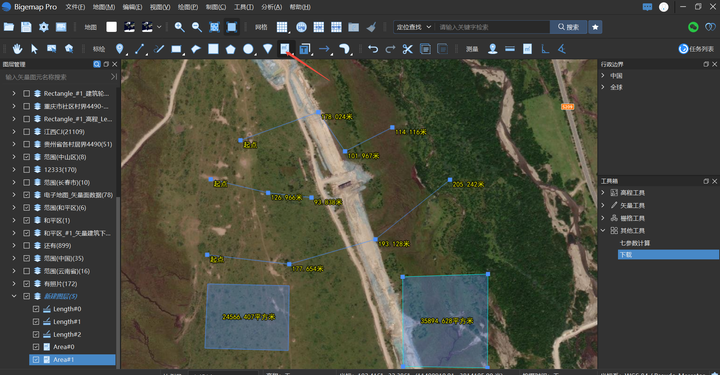Select the pan hand tool
Viewport: 720px width, 375px height.
tap(17, 49)
